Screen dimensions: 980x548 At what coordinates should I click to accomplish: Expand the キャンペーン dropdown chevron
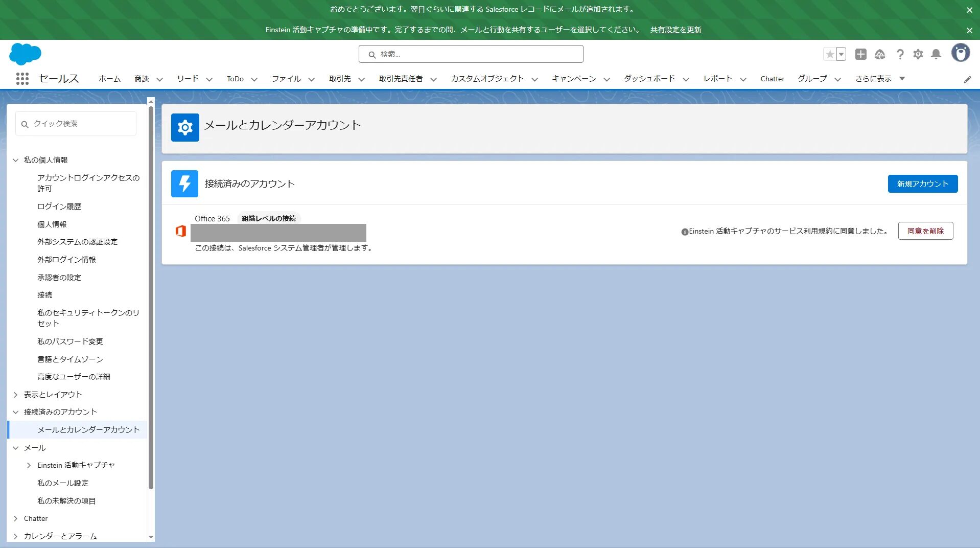606,79
